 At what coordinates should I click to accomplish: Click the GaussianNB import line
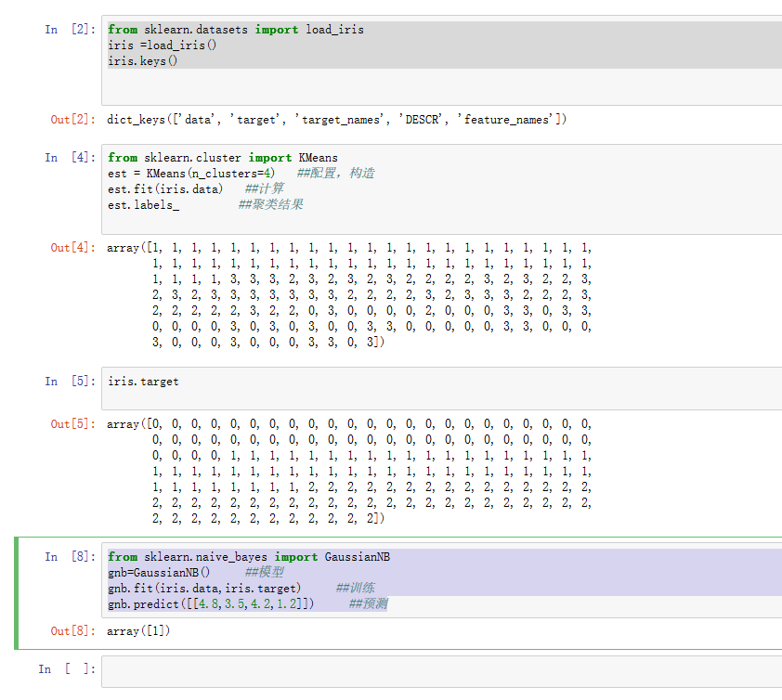[x=249, y=557]
